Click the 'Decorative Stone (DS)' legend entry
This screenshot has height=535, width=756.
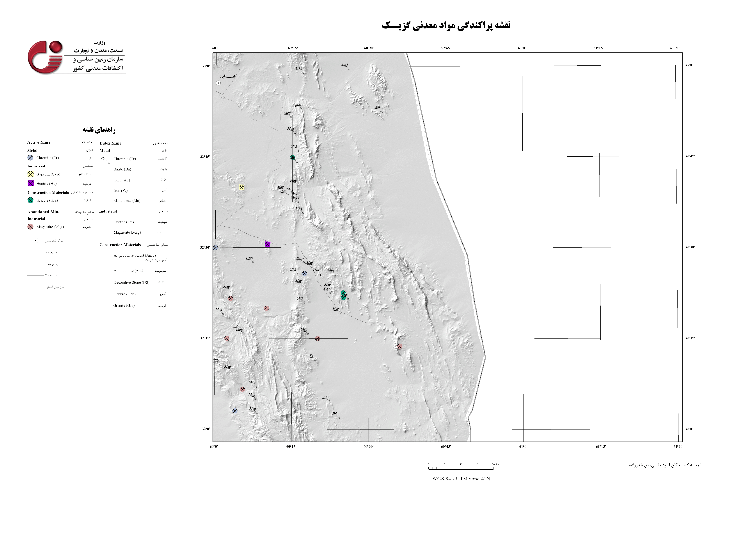coord(131,282)
